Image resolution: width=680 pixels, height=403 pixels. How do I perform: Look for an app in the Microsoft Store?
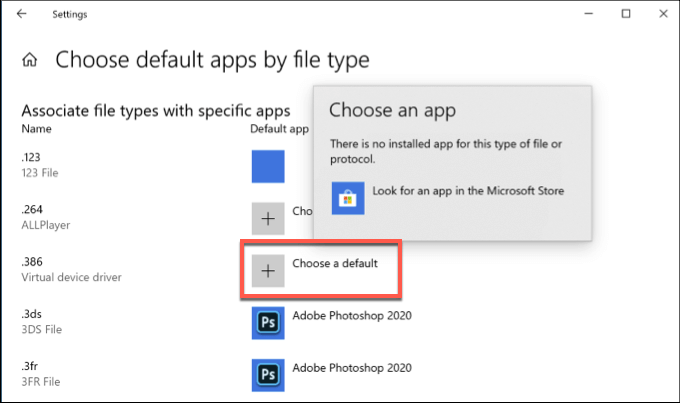coord(468,190)
